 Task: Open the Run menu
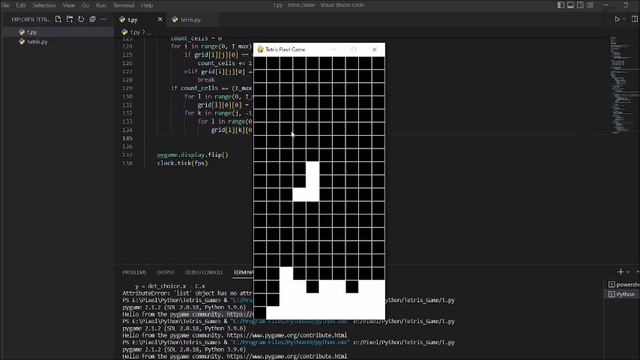pos(101,5)
